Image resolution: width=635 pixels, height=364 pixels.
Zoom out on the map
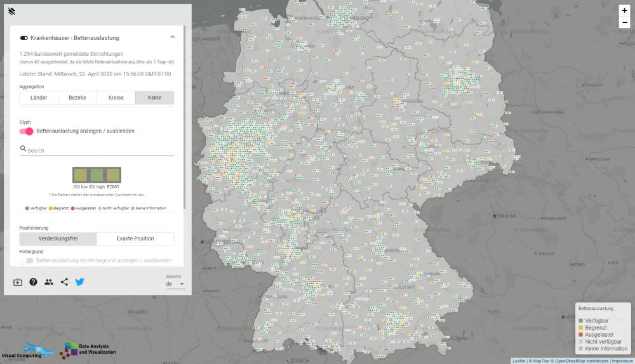point(624,23)
